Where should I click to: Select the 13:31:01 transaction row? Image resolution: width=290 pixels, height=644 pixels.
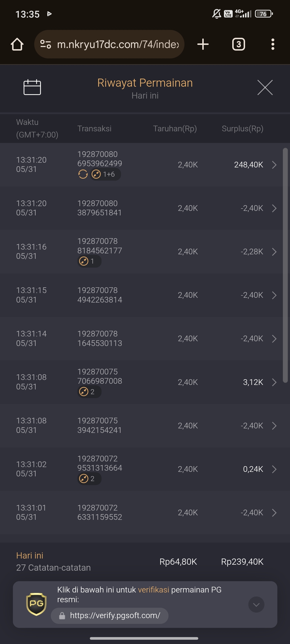(x=141, y=512)
